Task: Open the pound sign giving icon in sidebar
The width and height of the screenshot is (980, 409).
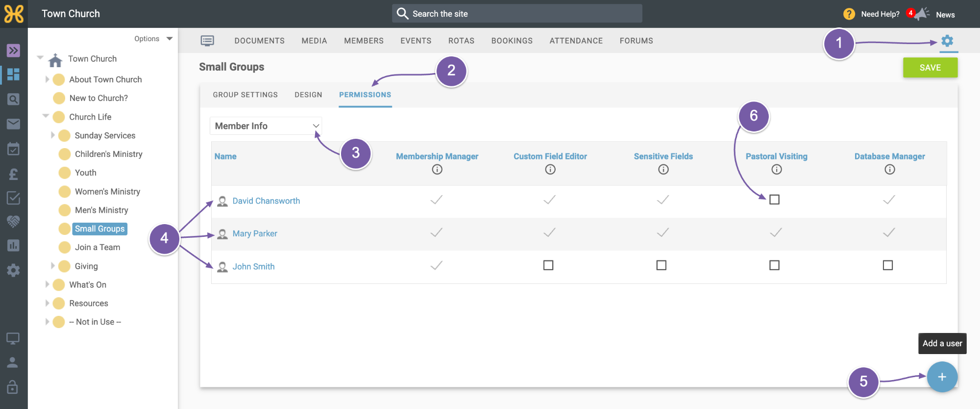Action: click(13, 174)
